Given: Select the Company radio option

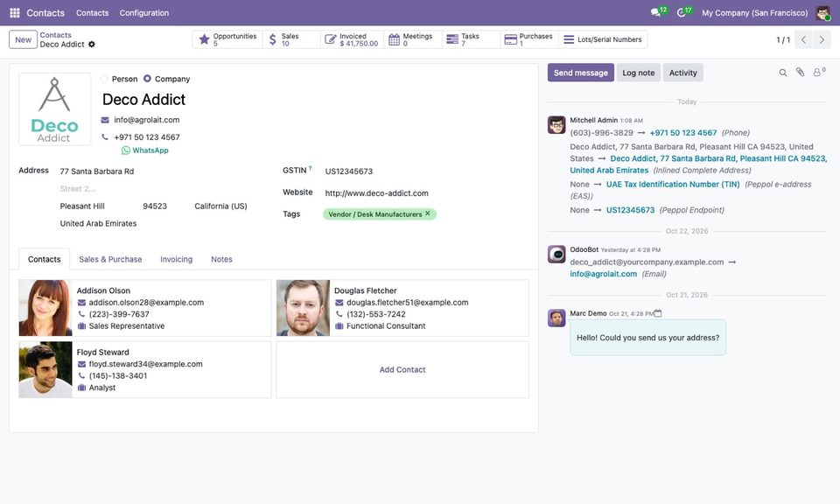Looking at the screenshot, I should [147, 79].
